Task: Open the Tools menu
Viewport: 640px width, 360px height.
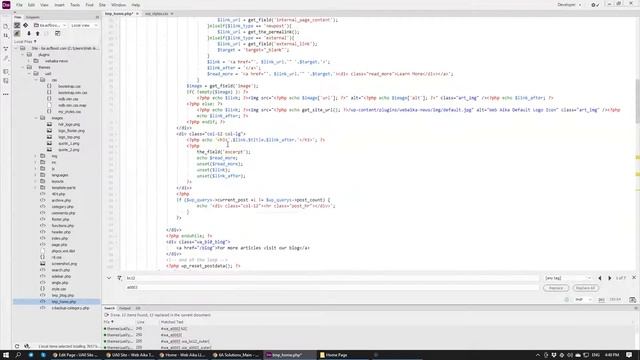Action: tap(75, 5)
